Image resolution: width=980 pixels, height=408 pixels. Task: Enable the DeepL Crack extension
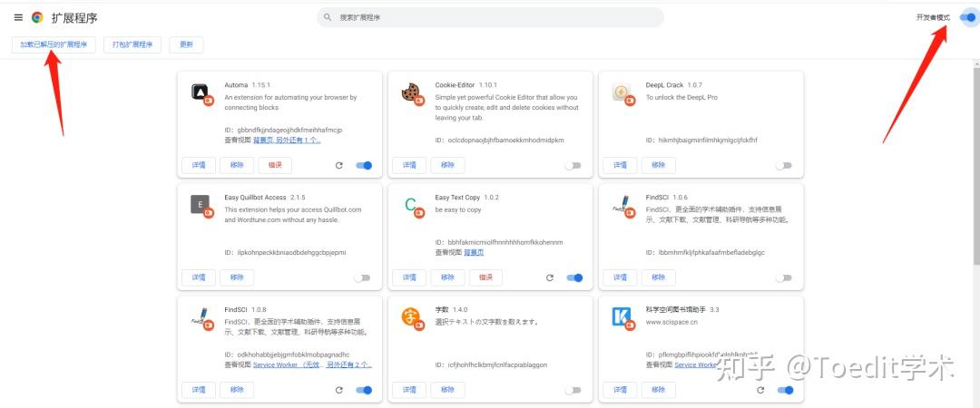783,166
